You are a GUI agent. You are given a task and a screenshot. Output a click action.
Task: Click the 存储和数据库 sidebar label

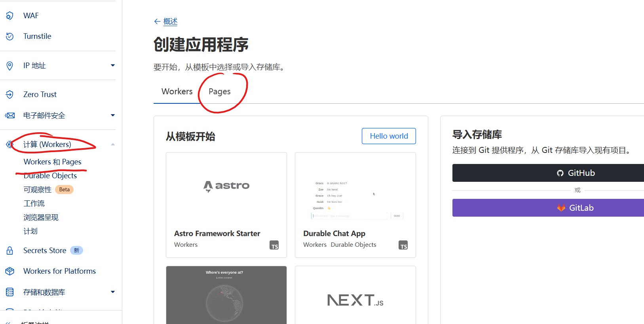pos(44,292)
